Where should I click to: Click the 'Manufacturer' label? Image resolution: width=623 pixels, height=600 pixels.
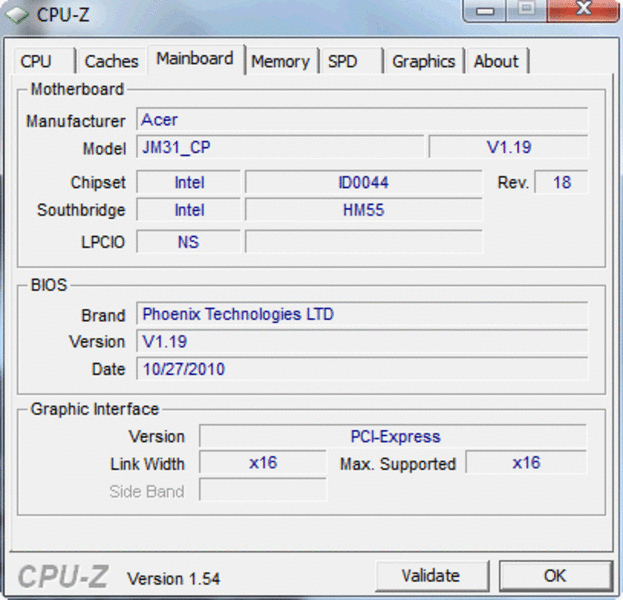(75, 121)
